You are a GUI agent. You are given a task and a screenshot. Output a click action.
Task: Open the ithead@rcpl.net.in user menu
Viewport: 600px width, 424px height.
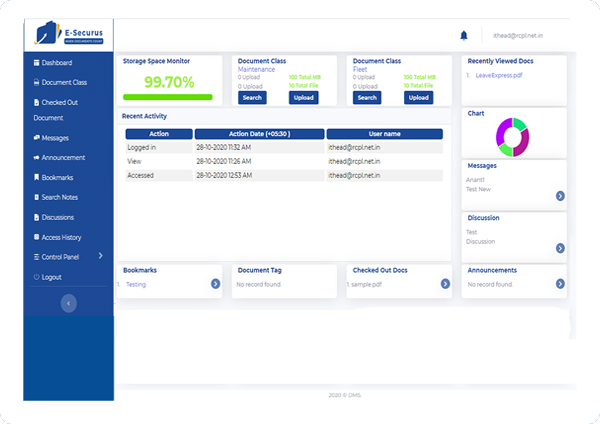518,36
